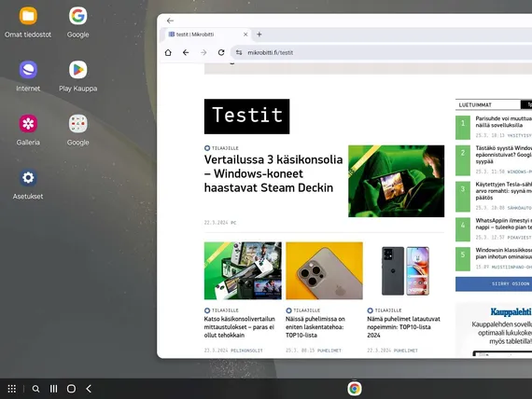532x399 pixels.
Task: Open the Google apps folder icon
Action: coord(77,124)
